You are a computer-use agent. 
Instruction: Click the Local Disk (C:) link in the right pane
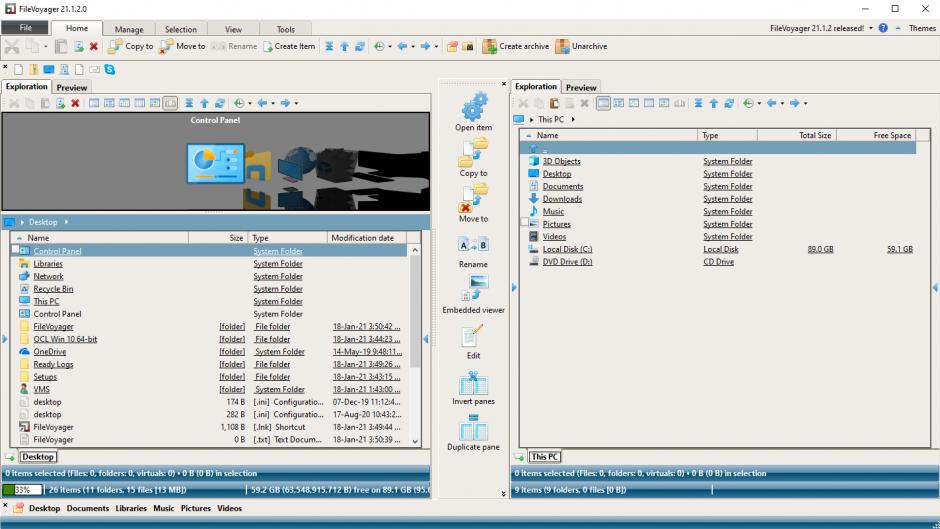[x=567, y=249]
